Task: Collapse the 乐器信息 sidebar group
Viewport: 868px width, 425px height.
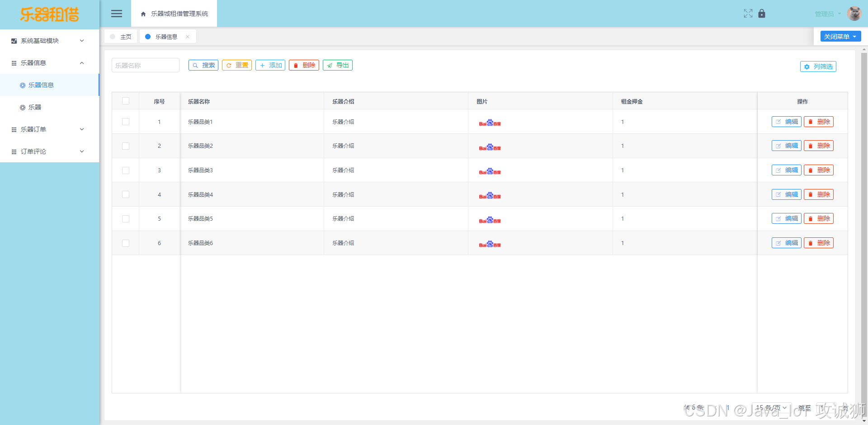Action: coord(49,63)
